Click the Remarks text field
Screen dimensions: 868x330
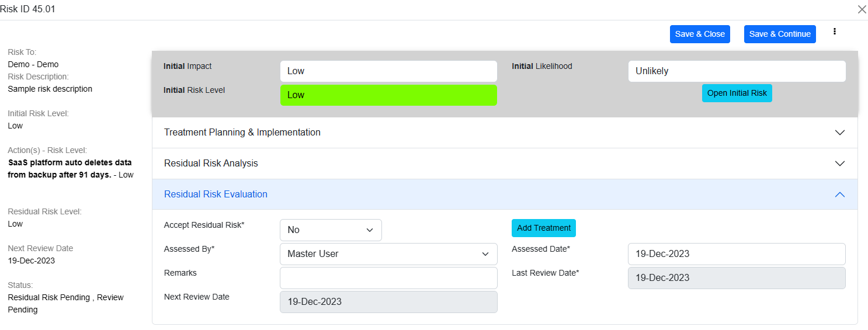tap(388, 278)
